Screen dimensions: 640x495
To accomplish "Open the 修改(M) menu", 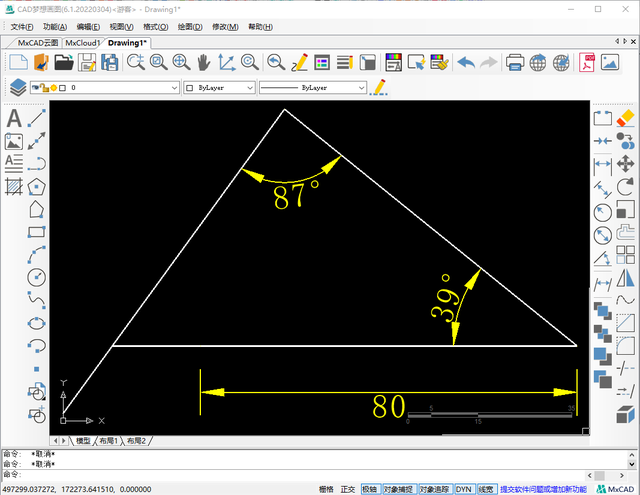I will tap(225, 27).
